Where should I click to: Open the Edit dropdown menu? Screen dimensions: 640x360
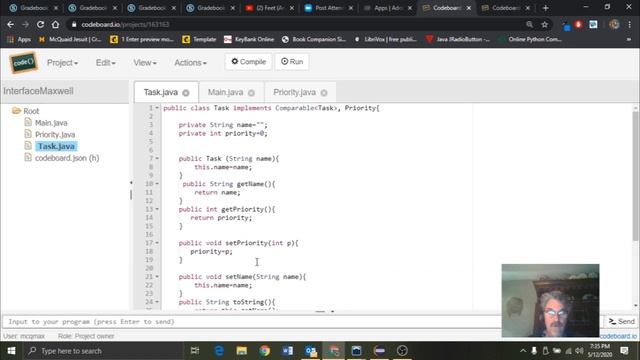tap(106, 62)
